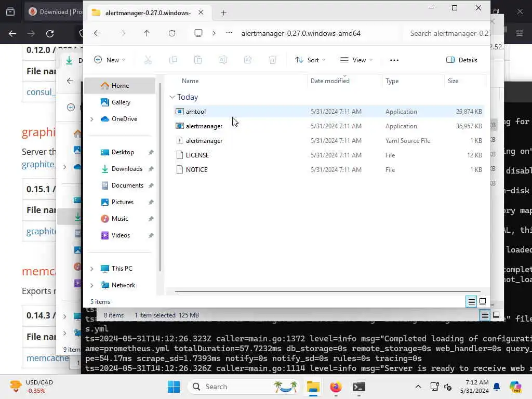The image size is (532, 399).
Task: Unpin Downloads using its pin icon
Action: point(151,169)
